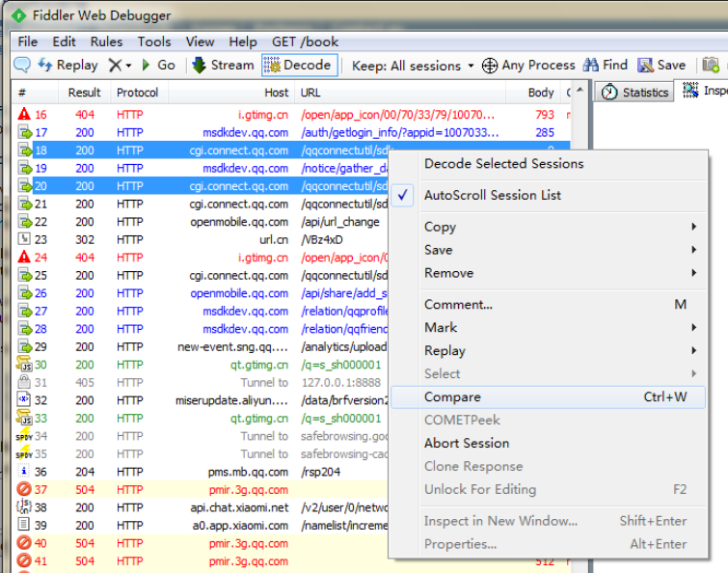Sort sessions by Result column header
The height and width of the screenshot is (573, 728).
click(84, 93)
